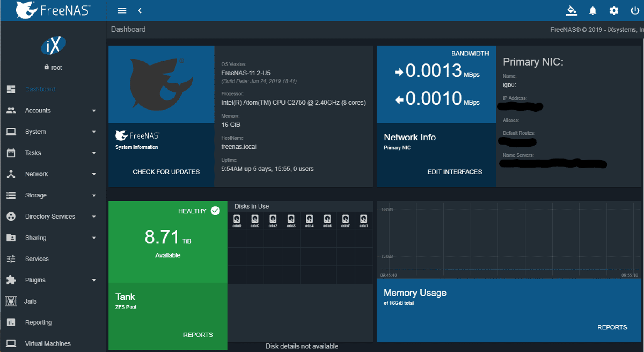Select the Network icon in the sidebar
Viewport: 644px width, 352px height.
click(12, 174)
